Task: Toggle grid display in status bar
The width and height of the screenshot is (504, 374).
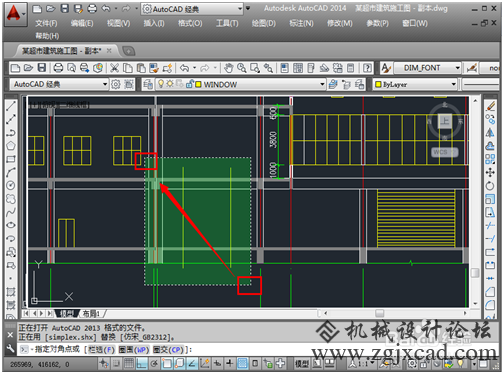Action: click(129, 364)
